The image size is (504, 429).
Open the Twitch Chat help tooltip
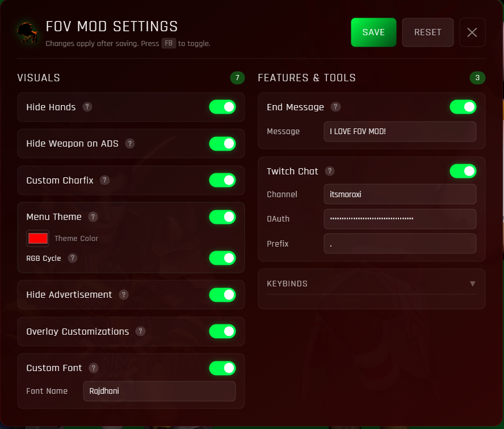tap(330, 171)
